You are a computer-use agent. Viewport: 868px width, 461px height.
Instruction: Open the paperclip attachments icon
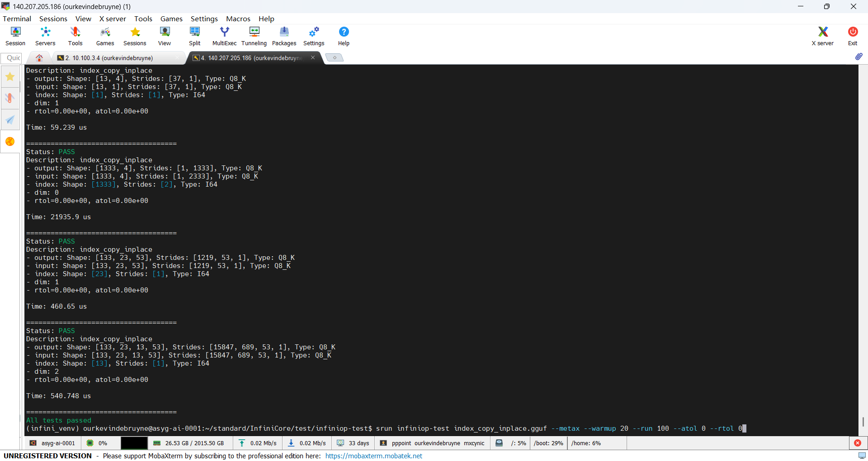tap(859, 56)
